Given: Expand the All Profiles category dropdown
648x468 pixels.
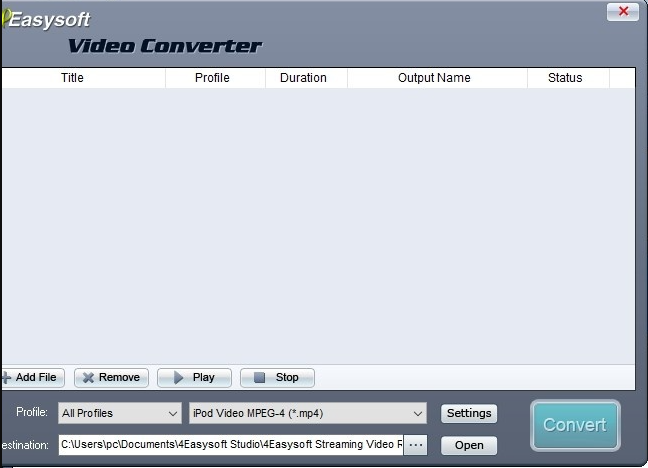Looking at the screenshot, I should click(x=119, y=413).
